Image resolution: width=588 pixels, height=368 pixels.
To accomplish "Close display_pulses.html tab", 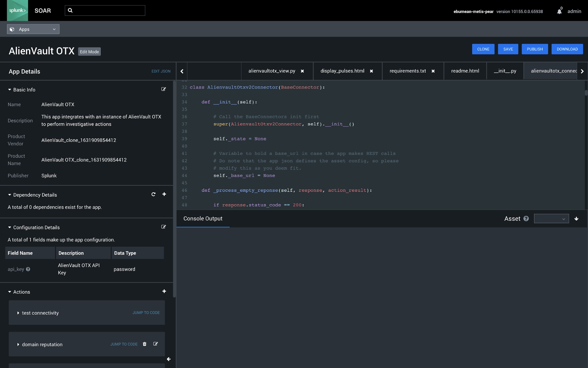I will click(x=371, y=71).
